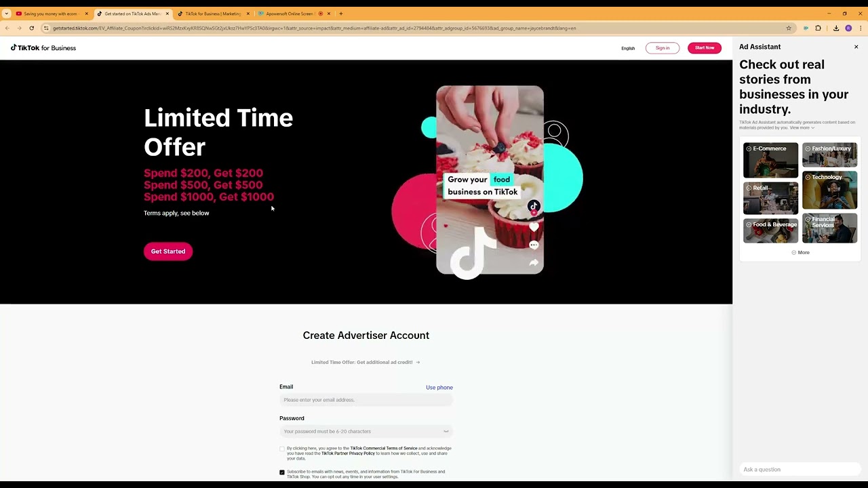868x488 pixels.
Task: Open the Chrome profile avatar
Action: 848,28
